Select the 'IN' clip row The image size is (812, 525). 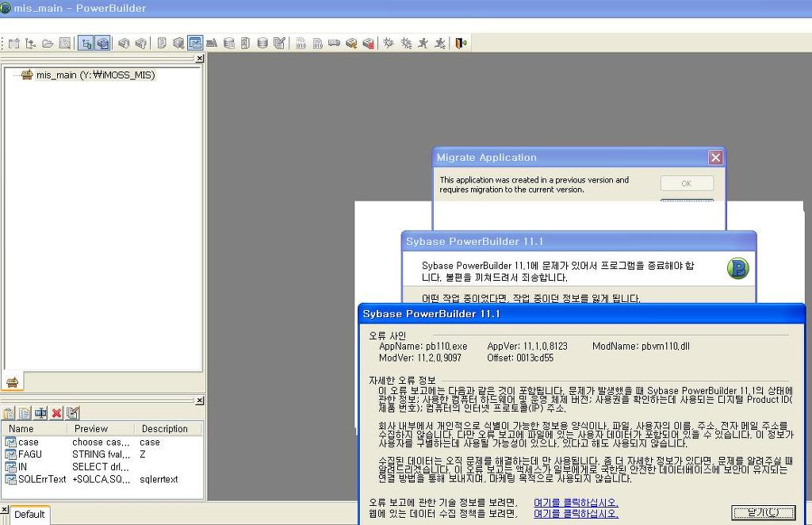[x=102, y=466]
